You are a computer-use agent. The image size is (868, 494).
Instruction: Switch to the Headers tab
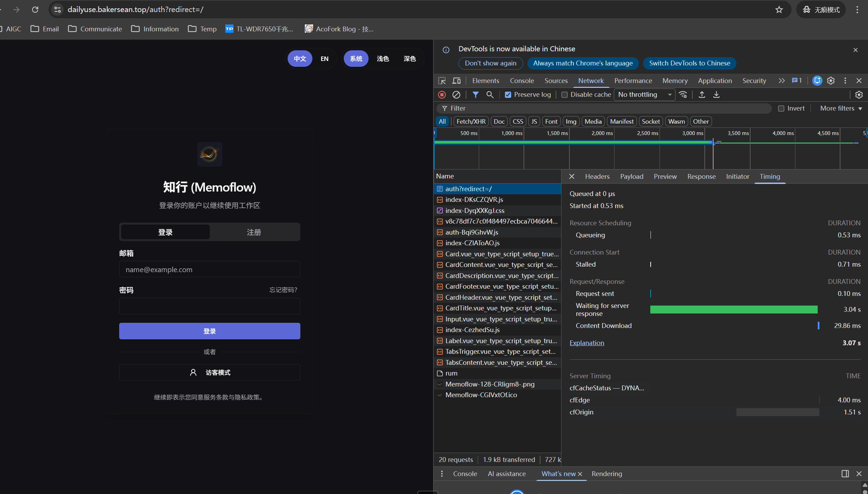pos(597,176)
